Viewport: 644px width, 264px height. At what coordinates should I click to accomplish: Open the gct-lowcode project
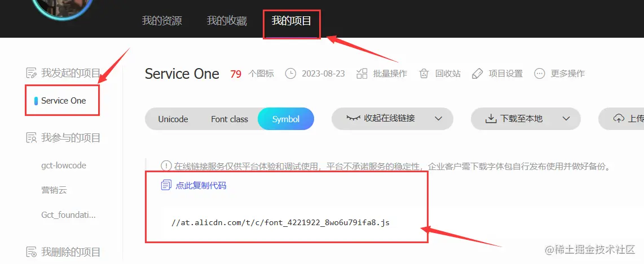64,165
